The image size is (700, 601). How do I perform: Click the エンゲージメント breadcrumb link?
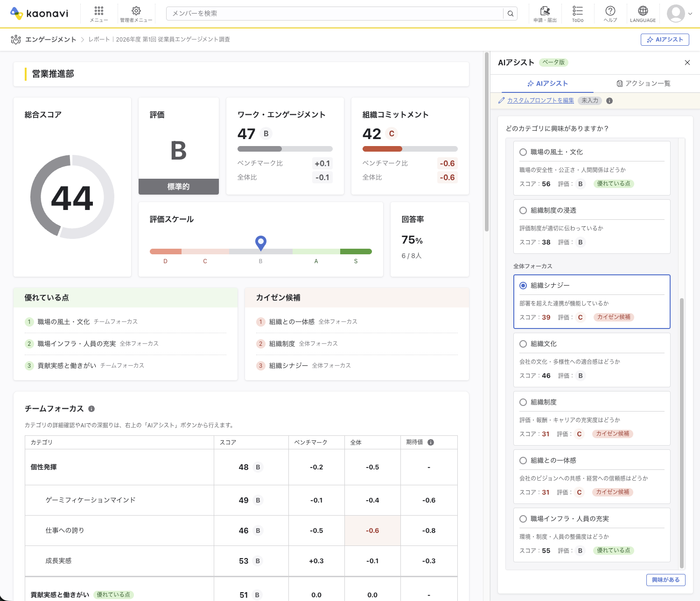tap(51, 40)
